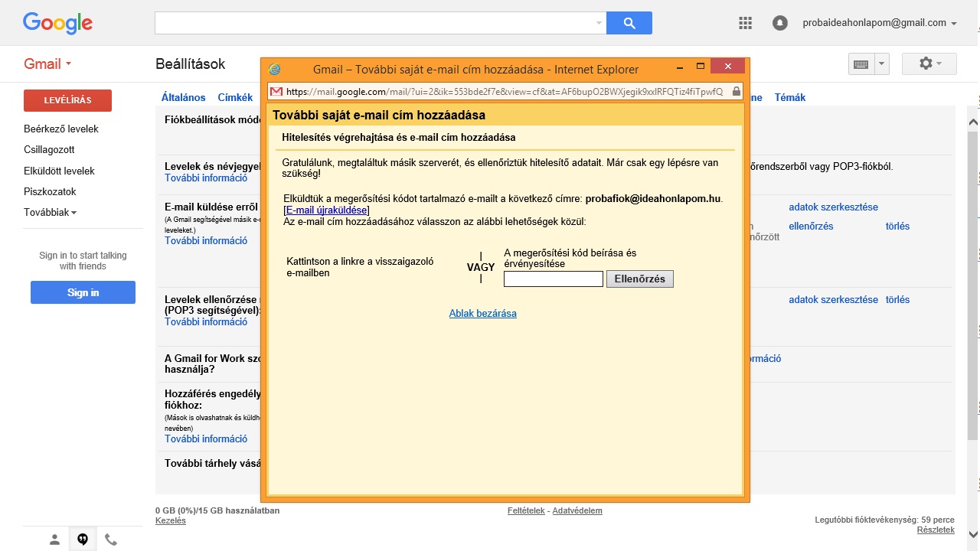This screenshot has width=980, height=551.
Task: Open the Feltételek link
Action: point(526,510)
